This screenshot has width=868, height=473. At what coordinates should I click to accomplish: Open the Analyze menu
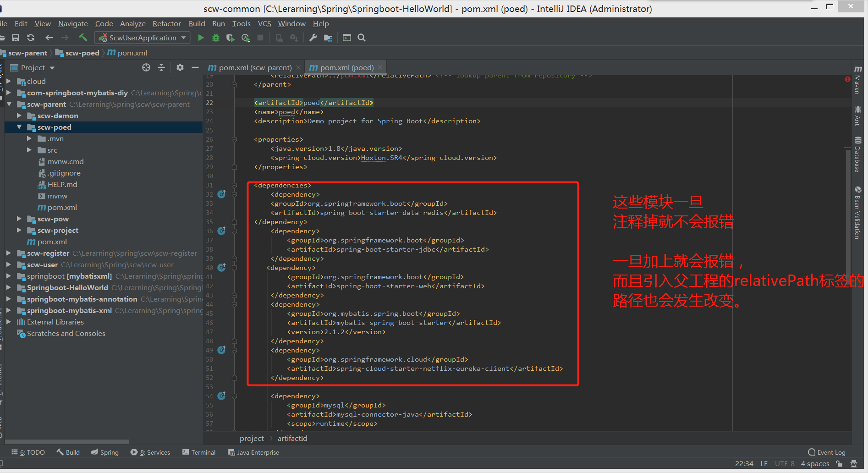[132, 24]
